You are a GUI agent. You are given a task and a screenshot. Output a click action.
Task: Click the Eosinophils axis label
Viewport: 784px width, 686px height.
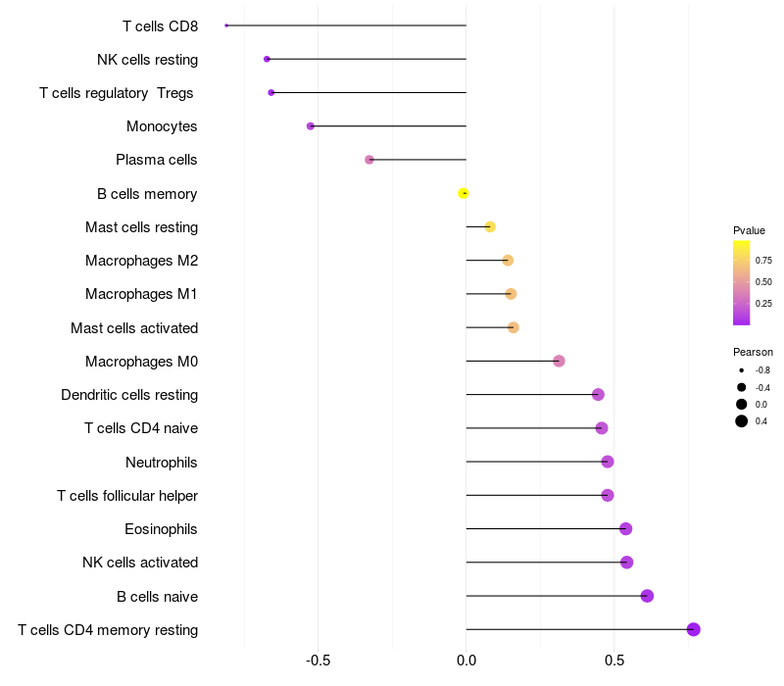point(161,529)
